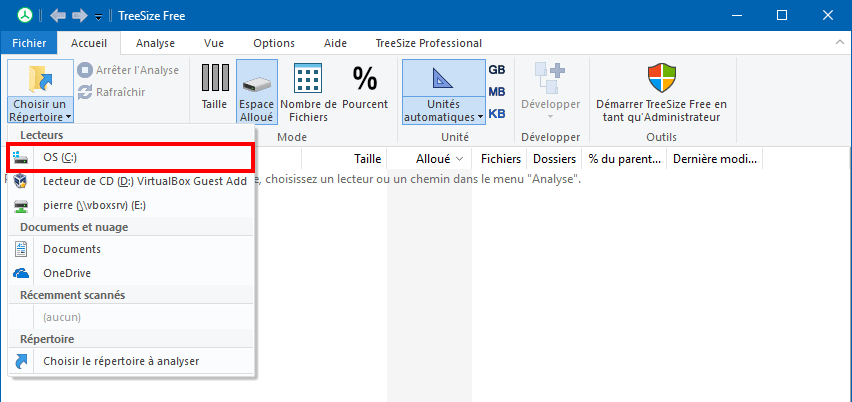Sort by the Alloué column header

click(429, 159)
